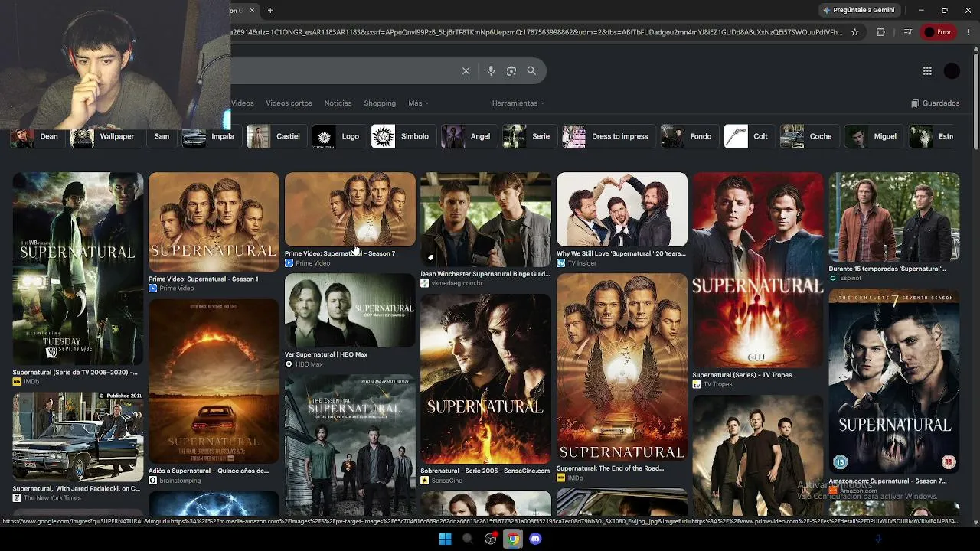Click the Espinof source label
980x551 pixels.
tap(851, 279)
